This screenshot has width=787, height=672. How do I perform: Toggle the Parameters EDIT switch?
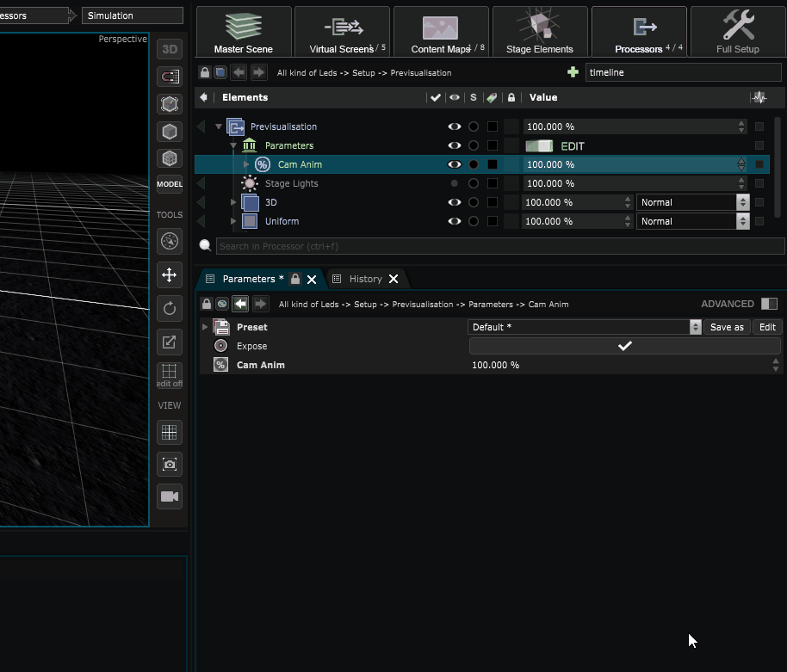coord(539,146)
